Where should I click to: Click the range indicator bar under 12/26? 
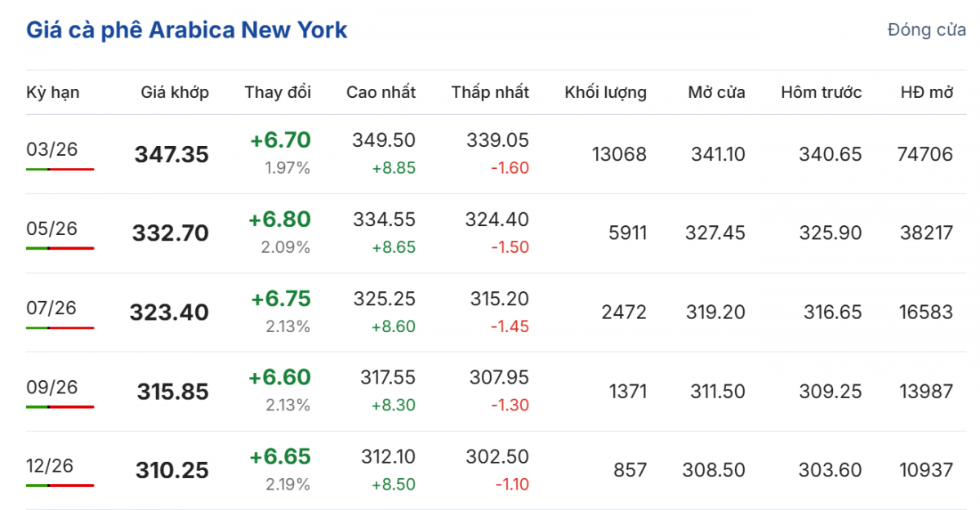[x=60, y=486]
